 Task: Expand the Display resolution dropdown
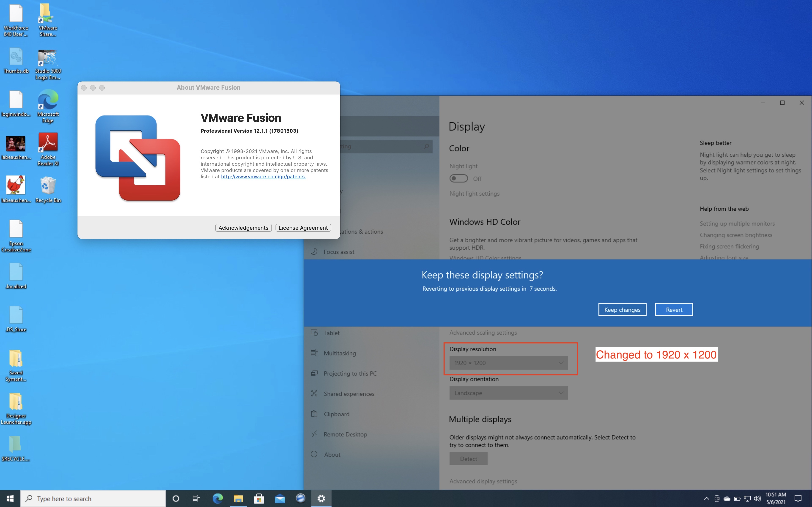[508, 363]
